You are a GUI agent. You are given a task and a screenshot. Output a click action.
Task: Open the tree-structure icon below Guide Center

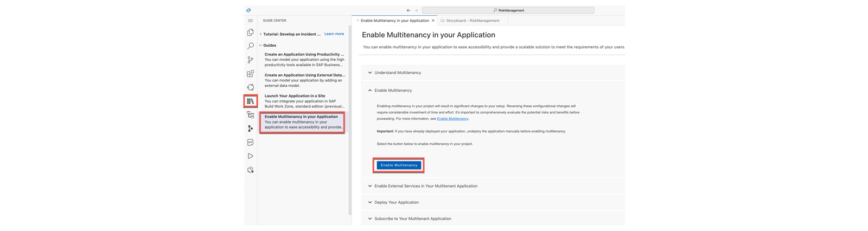pos(250,115)
